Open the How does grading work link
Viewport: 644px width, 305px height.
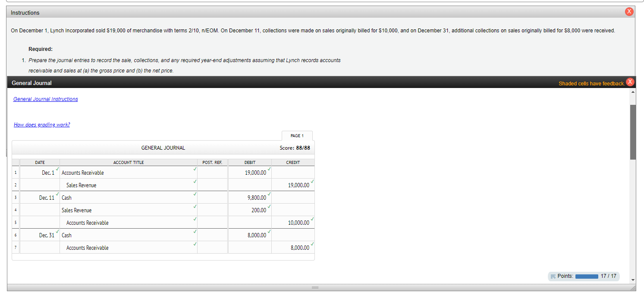click(x=41, y=124)
